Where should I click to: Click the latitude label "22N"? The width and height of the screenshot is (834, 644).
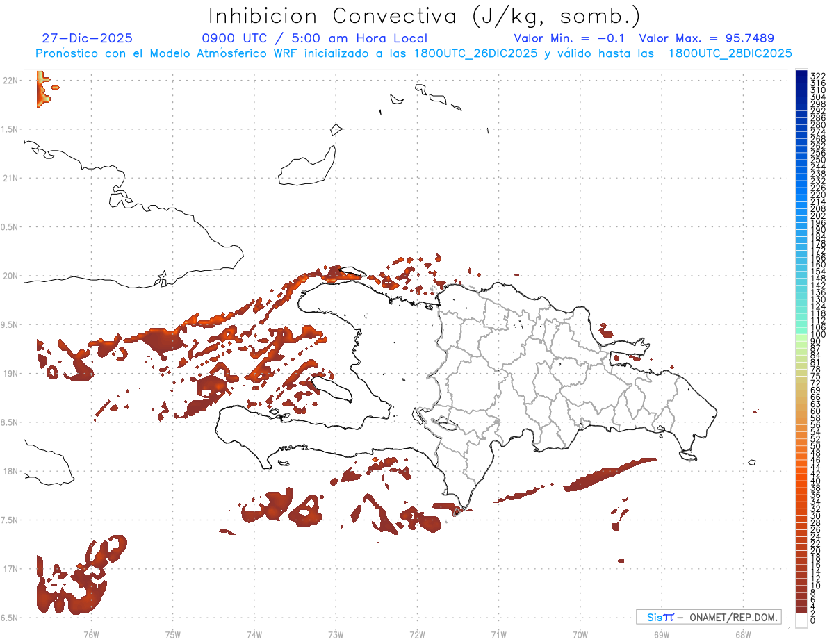pos(10,81)
